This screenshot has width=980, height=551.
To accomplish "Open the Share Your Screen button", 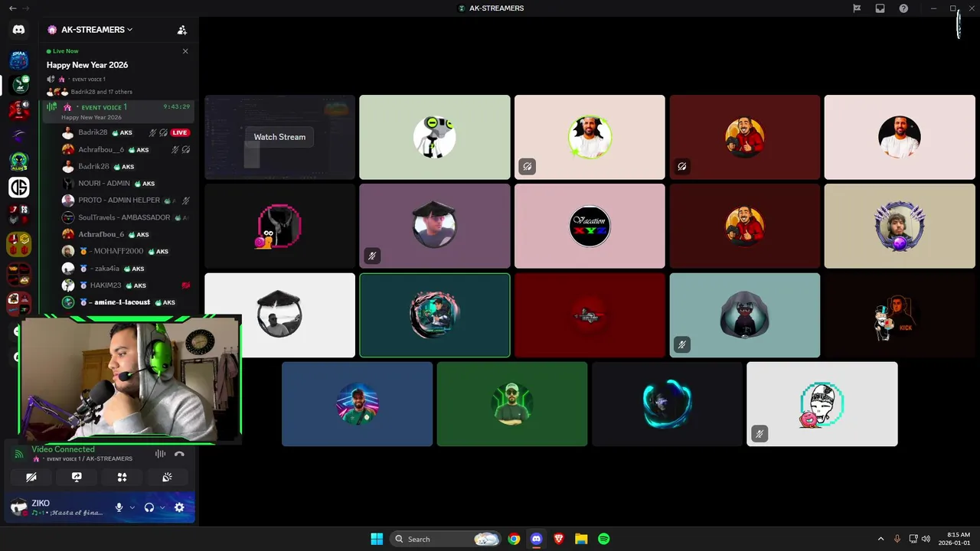I will click(x=77, y=477).
